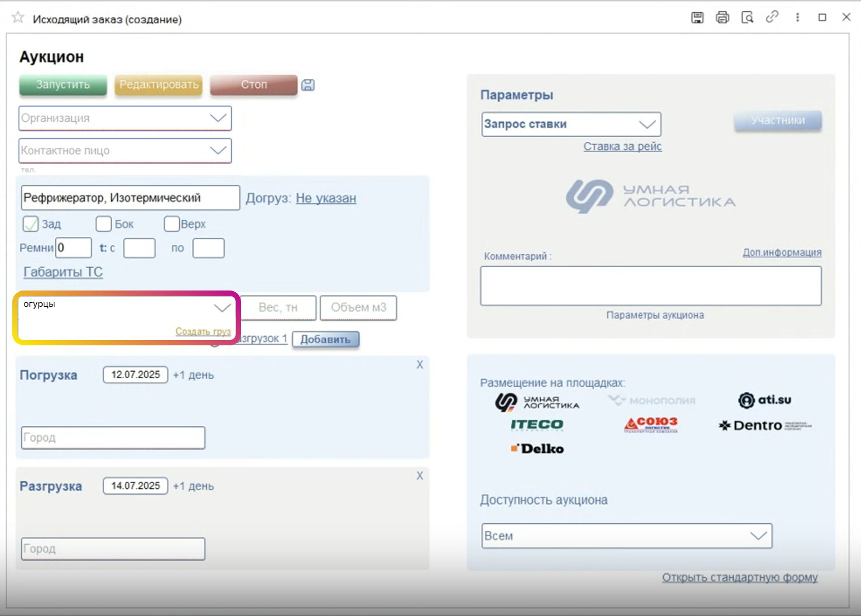Select the Delko platform logo
The width and height of the screenshot is (861, 616).
pyautogui.click(x=537, y=449)
